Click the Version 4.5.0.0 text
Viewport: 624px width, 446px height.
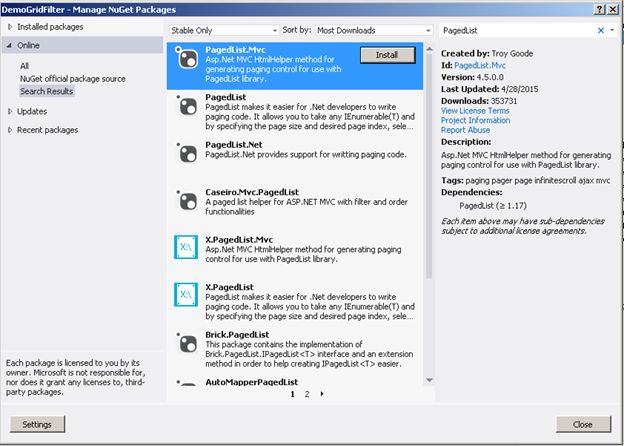tap(472, 77)
